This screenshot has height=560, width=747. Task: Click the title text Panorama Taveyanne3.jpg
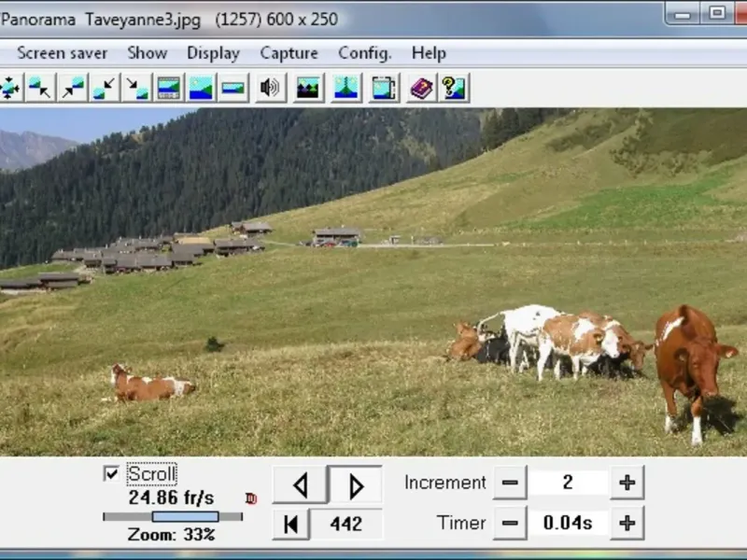101,20
